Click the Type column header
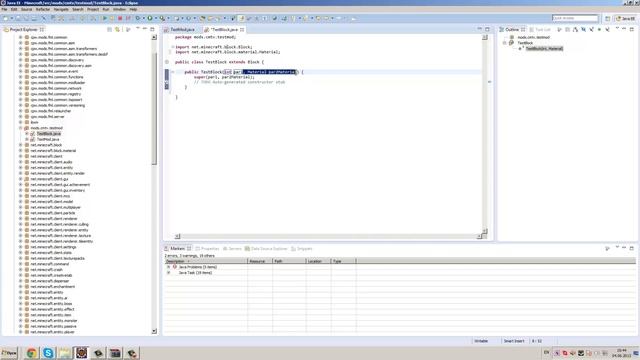 [x=343, y=261]
